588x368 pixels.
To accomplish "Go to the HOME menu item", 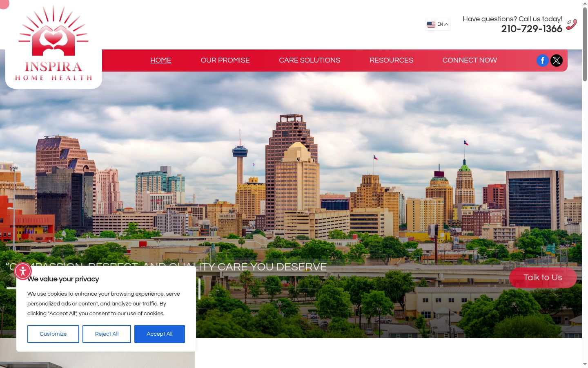I will [161, 60].
